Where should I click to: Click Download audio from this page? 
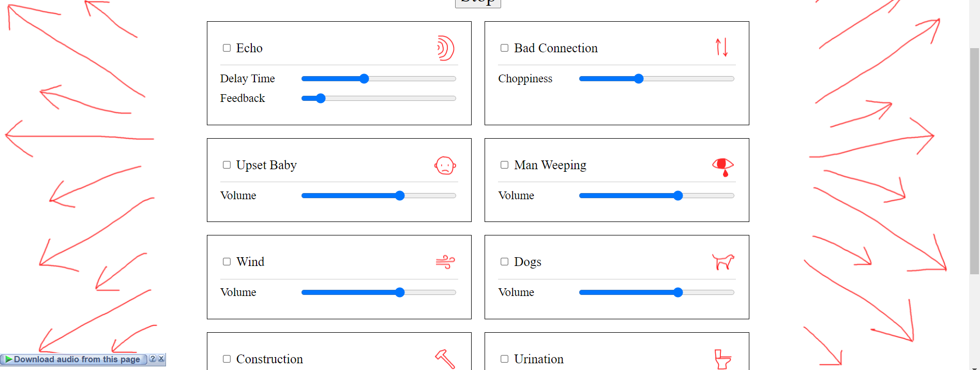(77, 360)
